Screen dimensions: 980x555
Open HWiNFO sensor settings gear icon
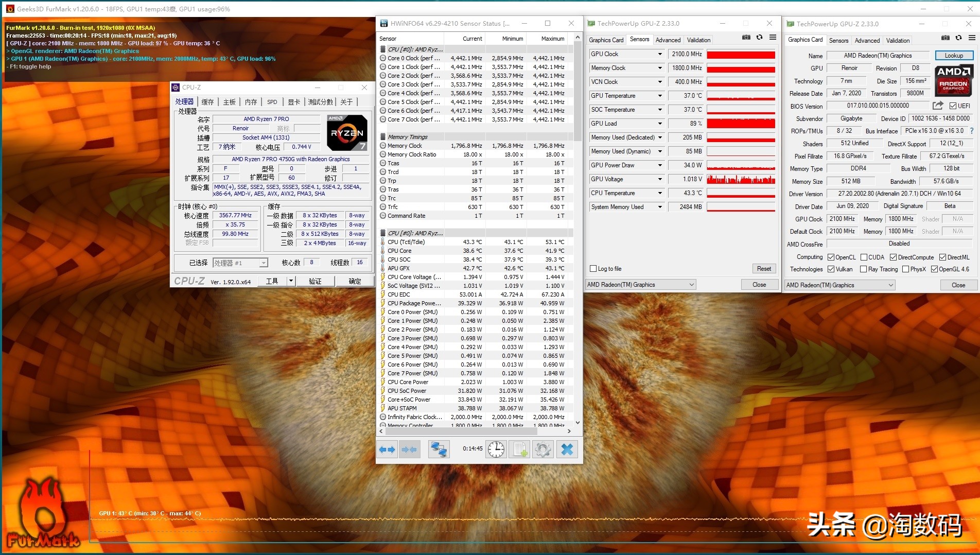[542, 449]
